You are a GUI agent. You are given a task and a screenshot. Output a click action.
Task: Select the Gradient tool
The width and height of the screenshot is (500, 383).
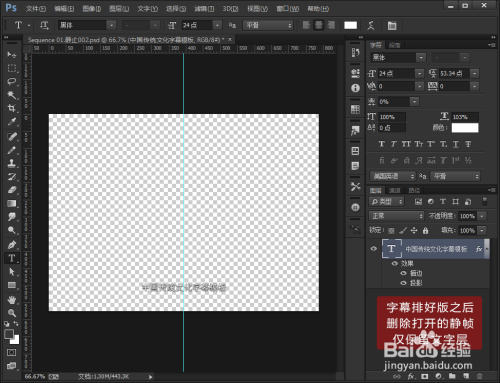[x=12, y=203]
